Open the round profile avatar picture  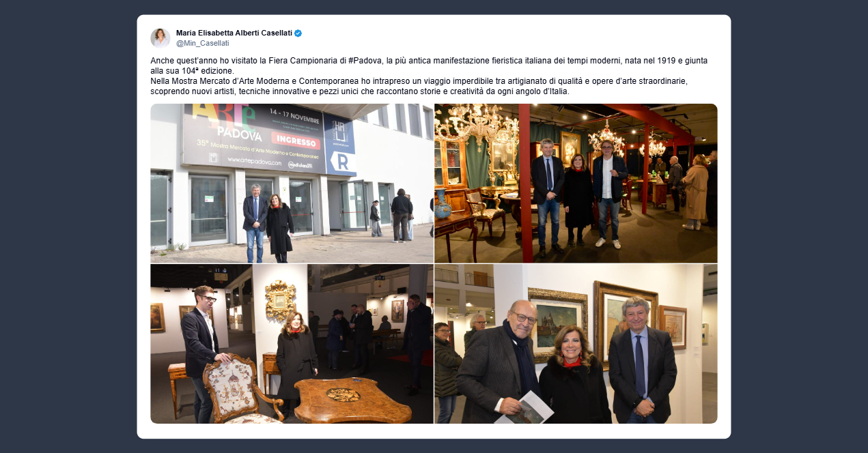coord(160,38)
